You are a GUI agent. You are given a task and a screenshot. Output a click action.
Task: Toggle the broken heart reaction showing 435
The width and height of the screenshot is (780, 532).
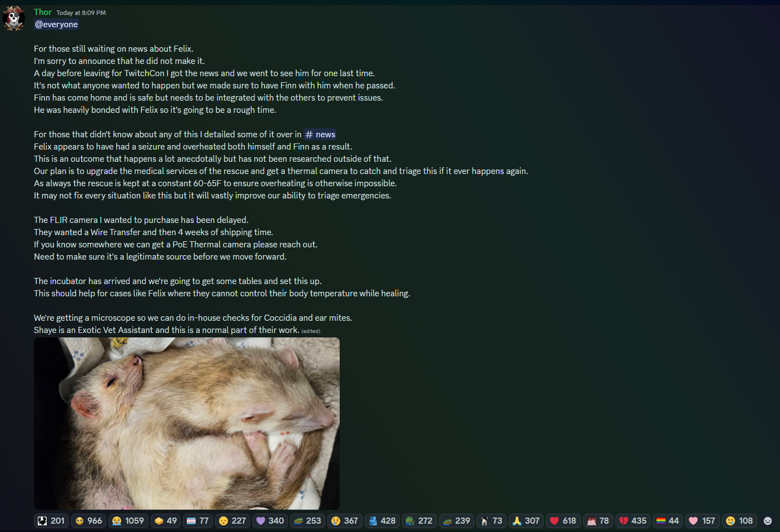633,521
